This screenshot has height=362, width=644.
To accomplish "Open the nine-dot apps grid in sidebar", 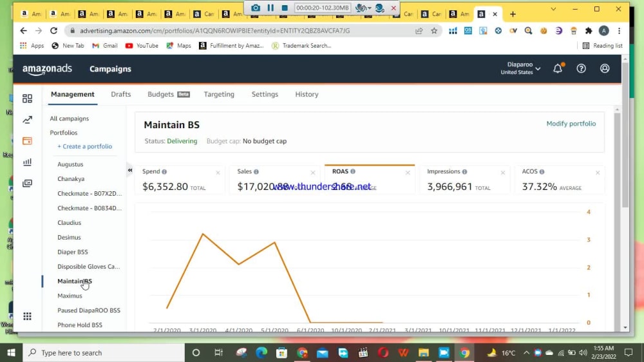I will click(x=27, y=316).
